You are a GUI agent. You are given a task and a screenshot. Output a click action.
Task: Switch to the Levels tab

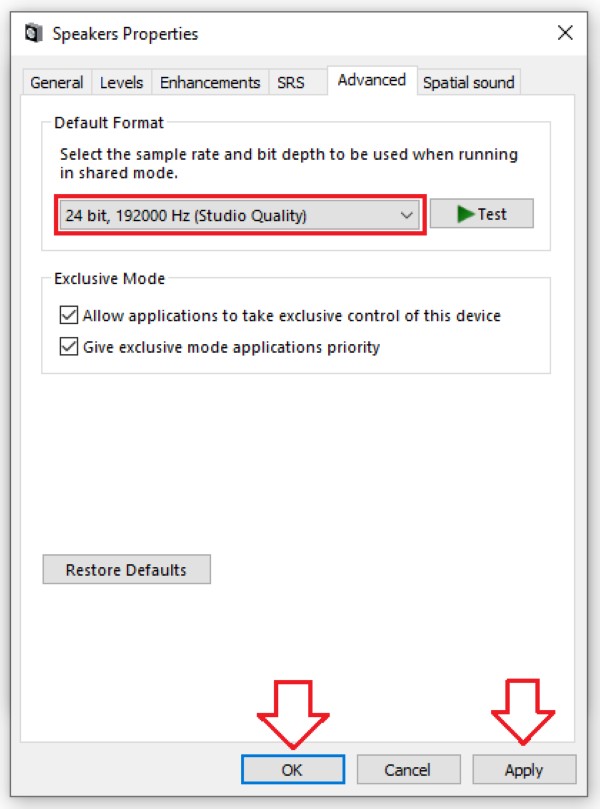[x=121, y=83]
